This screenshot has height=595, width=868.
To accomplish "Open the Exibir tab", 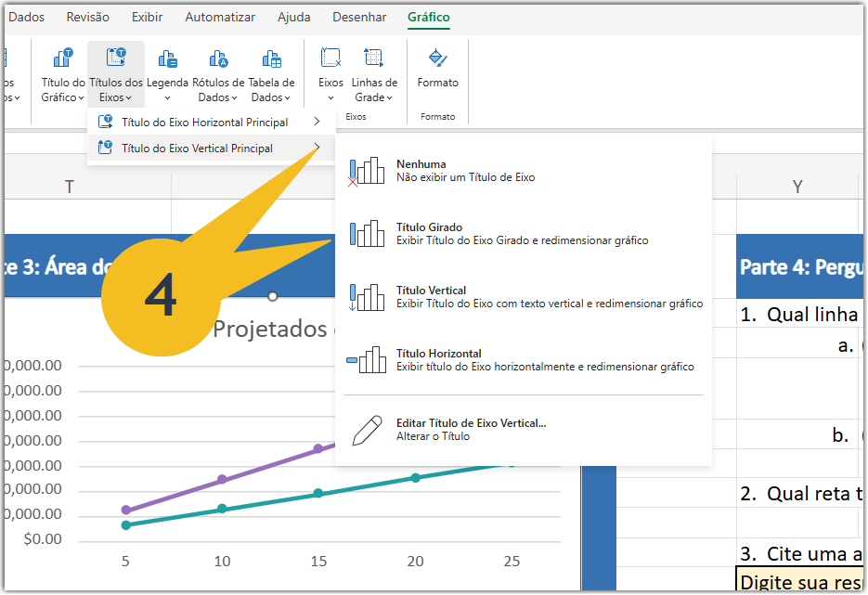I will point(147,17).
